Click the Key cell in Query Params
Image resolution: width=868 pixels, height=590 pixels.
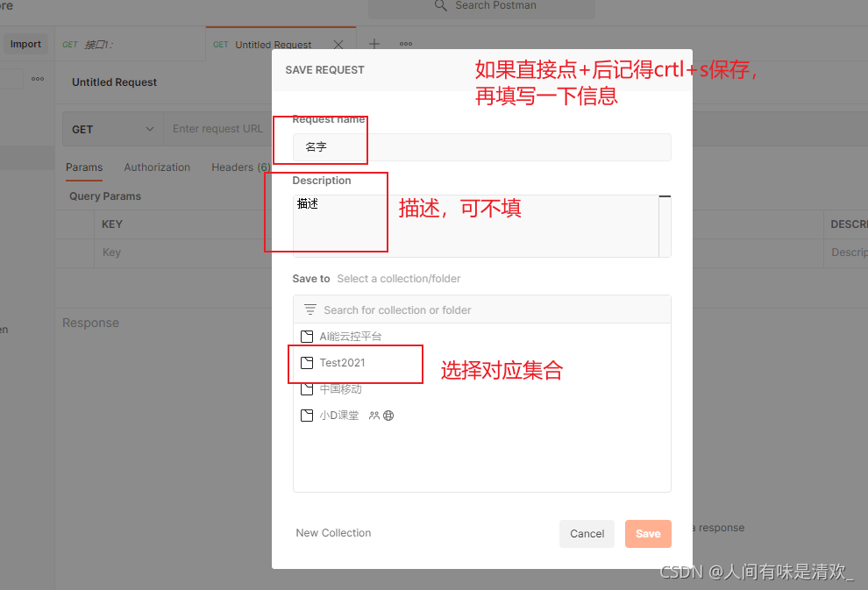pyautogui.click(x=182, y=252)
